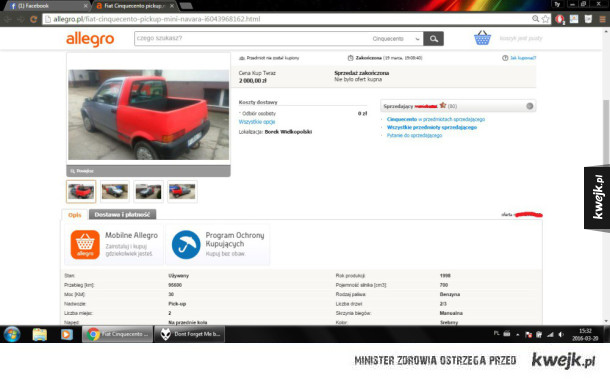Open Chrome menu hamburger icon
This screenshot has height=379, width=610.
(602, 19)
